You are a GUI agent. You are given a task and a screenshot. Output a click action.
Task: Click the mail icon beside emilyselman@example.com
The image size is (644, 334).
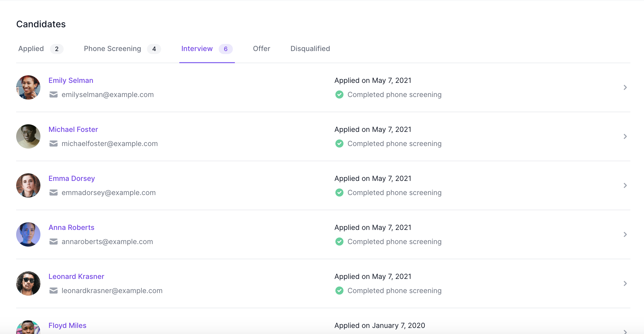coord(54,94)
